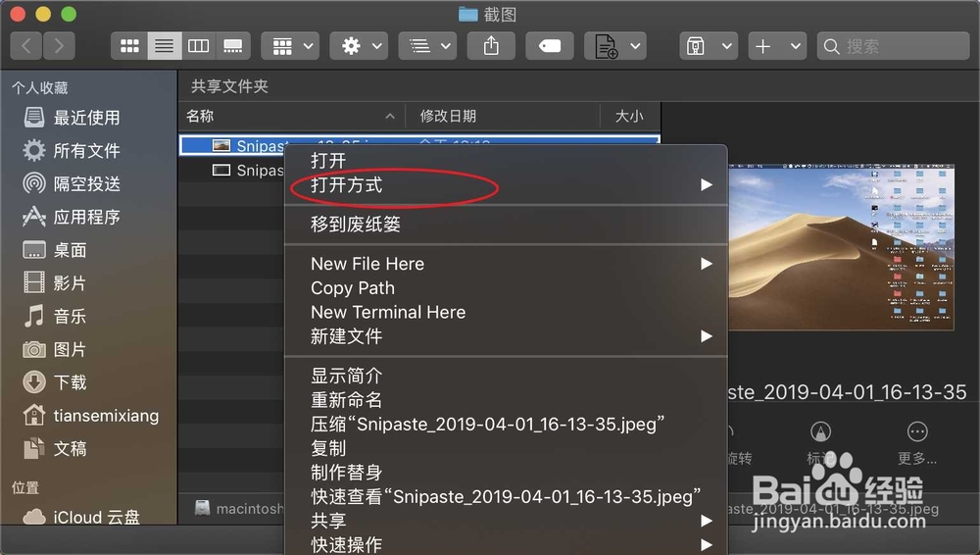Switch to column view
Screen dimensions: 980x555
[199, 46]
